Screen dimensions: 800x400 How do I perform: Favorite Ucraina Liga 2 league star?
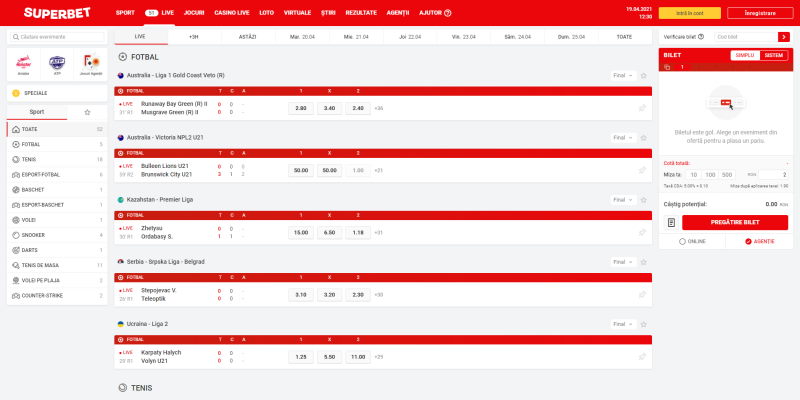[643, 324]
